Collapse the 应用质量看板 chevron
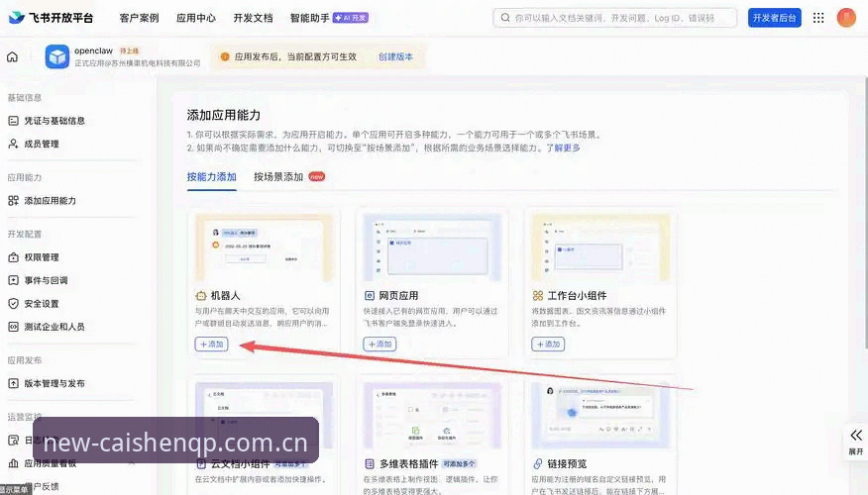868x495 pixels. point(131,463)
